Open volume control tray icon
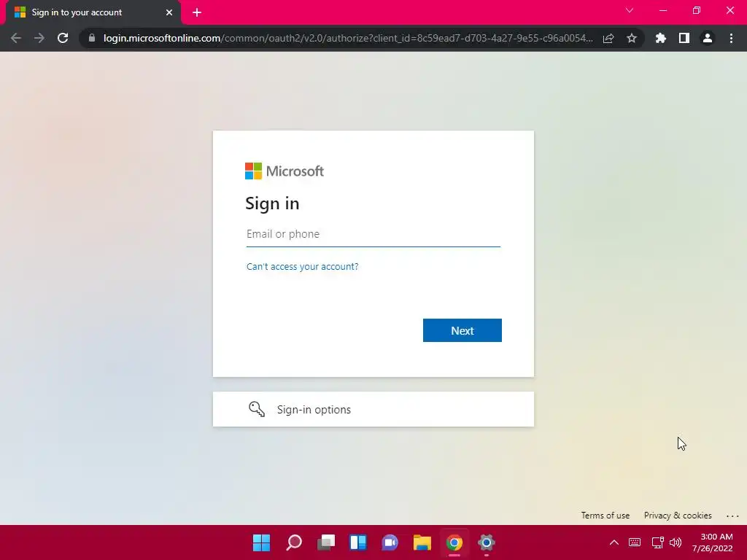This screenshot has width=747, height=560. coord(676,542)
